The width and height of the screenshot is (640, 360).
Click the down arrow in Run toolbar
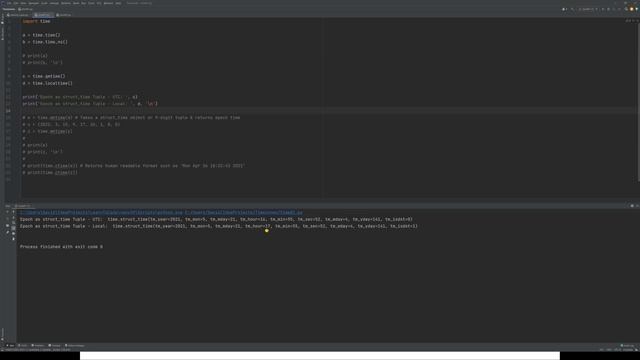[x=13, y=218]
